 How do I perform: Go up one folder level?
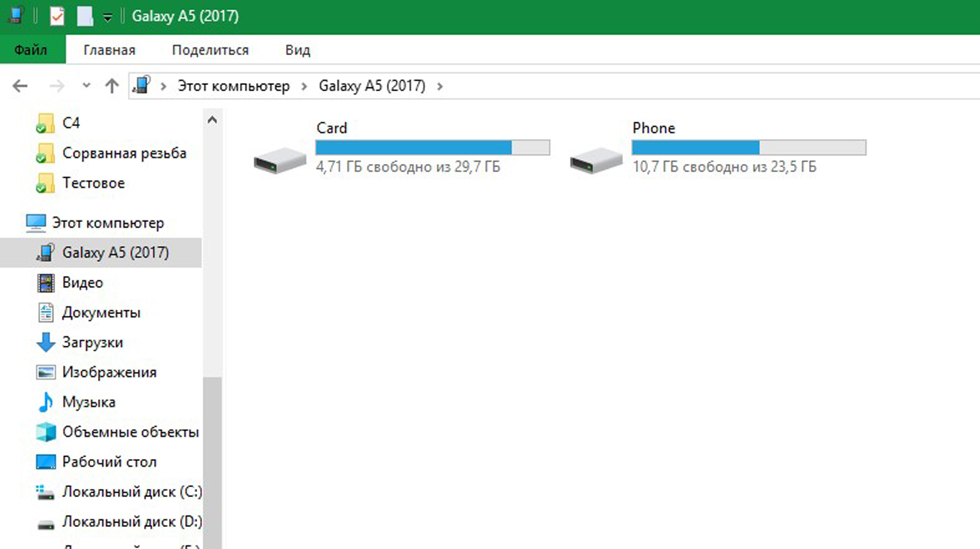(111, 86)
